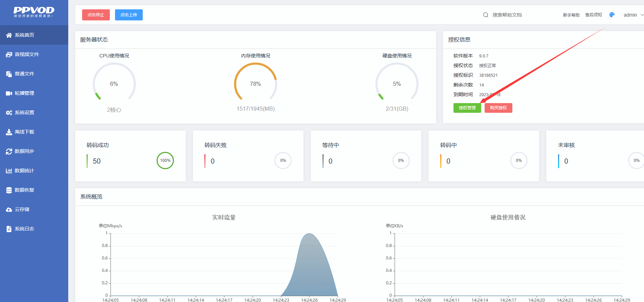The image size is (644, 302).
Task: Select the 云存储 cloud icon
Action: click(9, 210)
